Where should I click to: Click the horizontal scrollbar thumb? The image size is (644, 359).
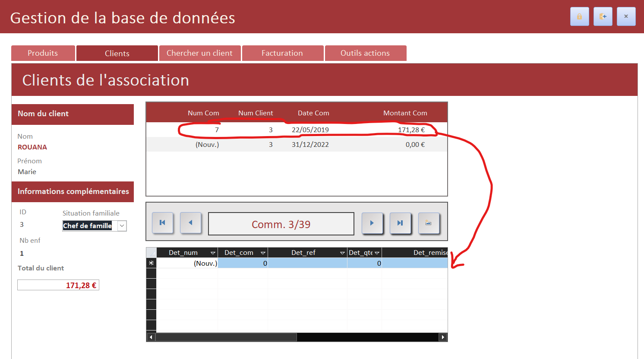[226, 337]
